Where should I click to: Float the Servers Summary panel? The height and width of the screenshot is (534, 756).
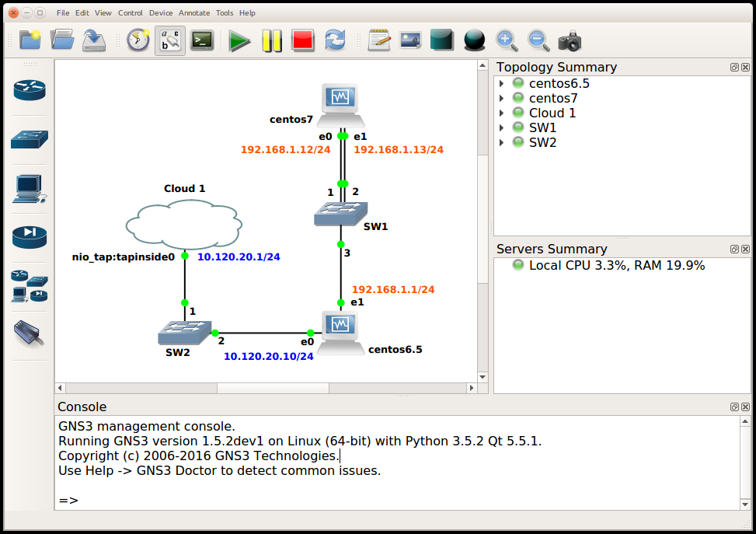[x=734, y=250]
